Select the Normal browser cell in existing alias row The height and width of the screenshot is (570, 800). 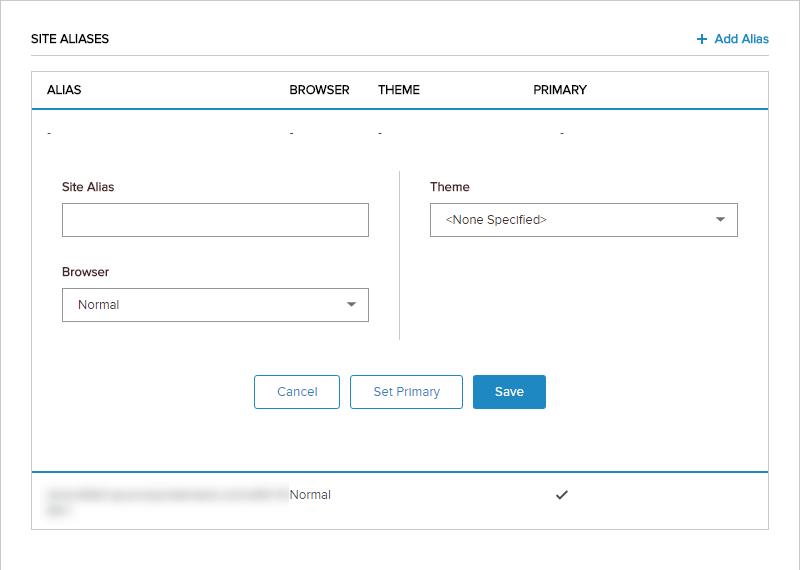[x=310, y=494]
